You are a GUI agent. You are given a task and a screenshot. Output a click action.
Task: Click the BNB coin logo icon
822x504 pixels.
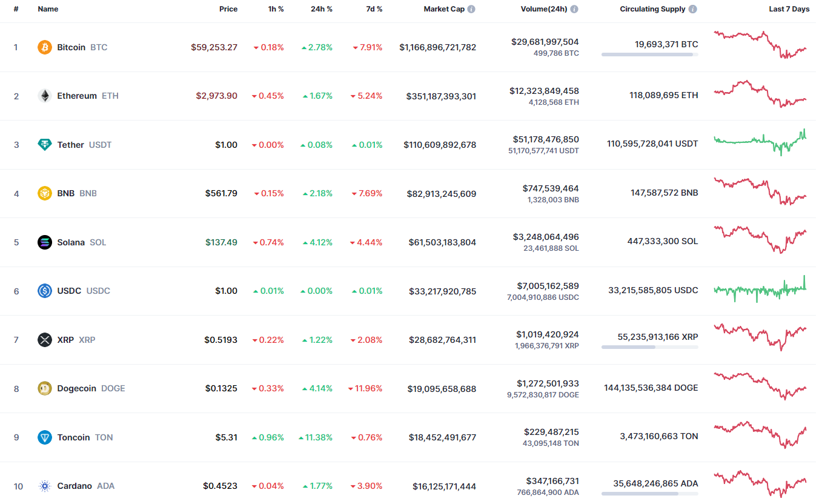45,193
